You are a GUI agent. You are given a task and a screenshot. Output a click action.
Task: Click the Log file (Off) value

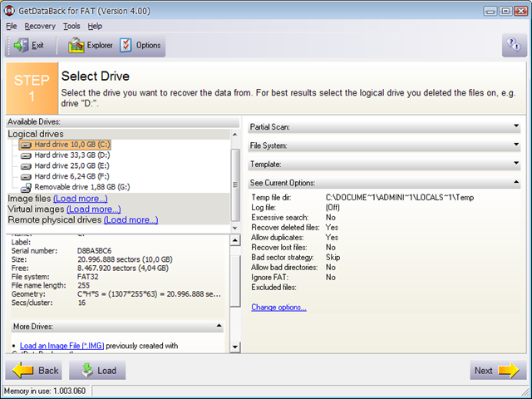pyautogui.click(x=332, y=207)
